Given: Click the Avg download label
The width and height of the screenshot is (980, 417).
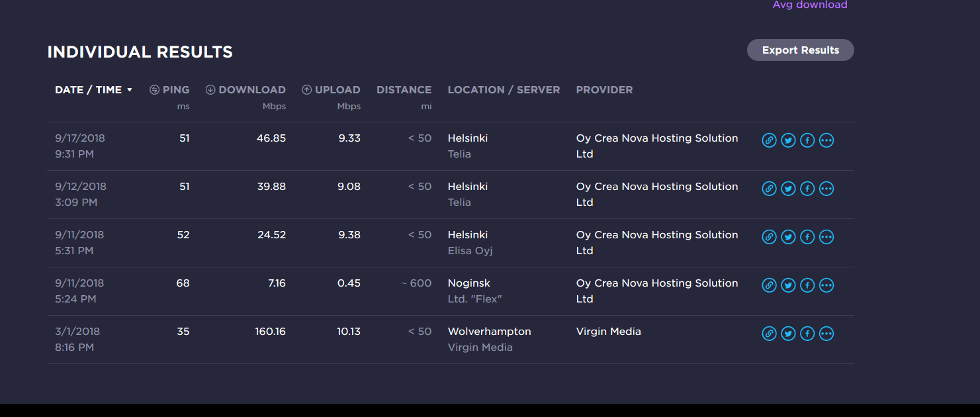Looking at the screenshot, I should pos(810,5).
